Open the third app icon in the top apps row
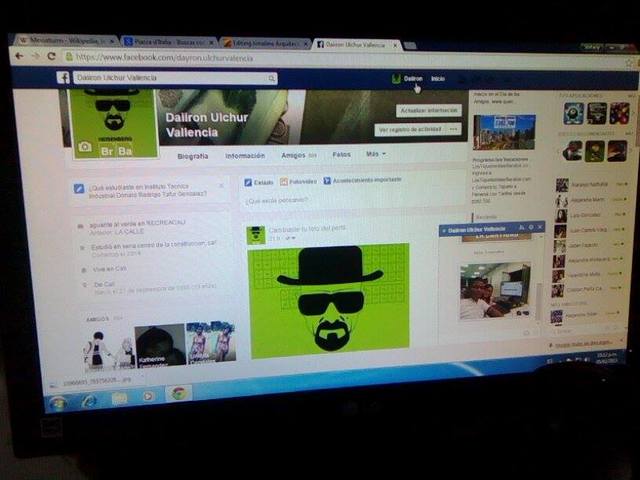 click(620, 113)
